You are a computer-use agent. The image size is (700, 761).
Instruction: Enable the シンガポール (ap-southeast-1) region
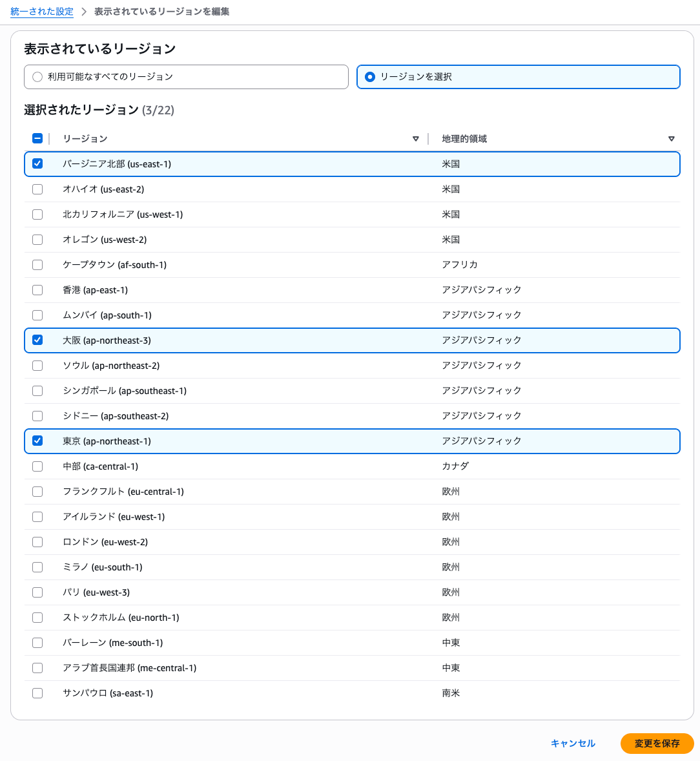click(x=37, y=390)
